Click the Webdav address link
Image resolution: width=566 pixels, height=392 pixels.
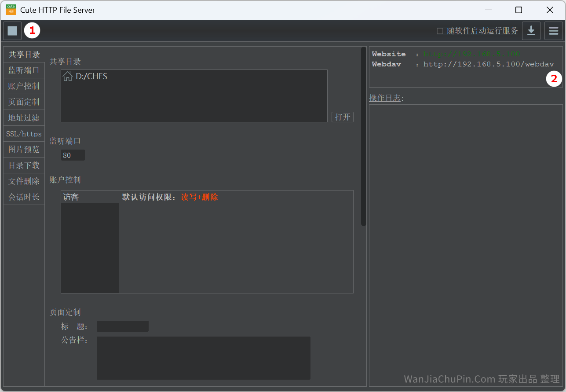tap(488, 64)
